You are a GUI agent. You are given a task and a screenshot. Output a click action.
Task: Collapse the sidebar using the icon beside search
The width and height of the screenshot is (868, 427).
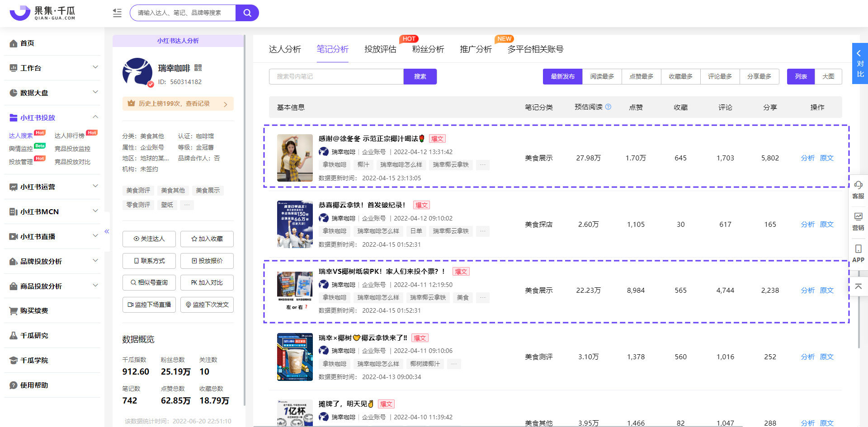point(117,13)
